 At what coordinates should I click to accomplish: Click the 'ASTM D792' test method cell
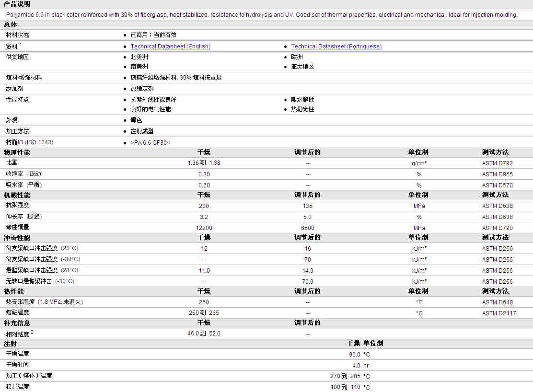(498, 163)
